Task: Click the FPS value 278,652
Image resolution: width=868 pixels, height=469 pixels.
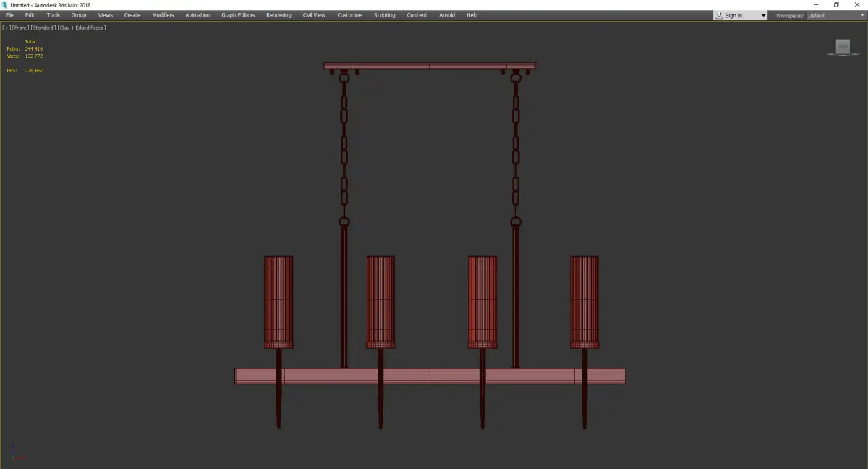Action: coord(34,70)
